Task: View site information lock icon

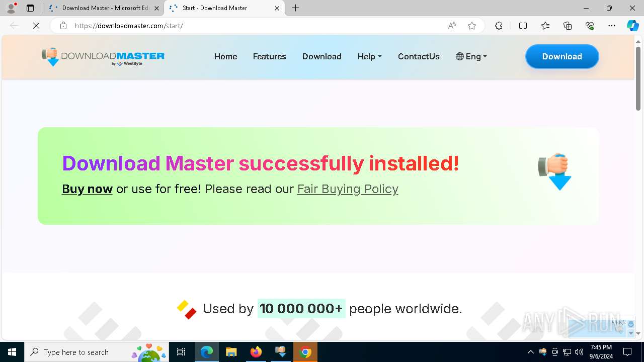Action: pos(63,26)
